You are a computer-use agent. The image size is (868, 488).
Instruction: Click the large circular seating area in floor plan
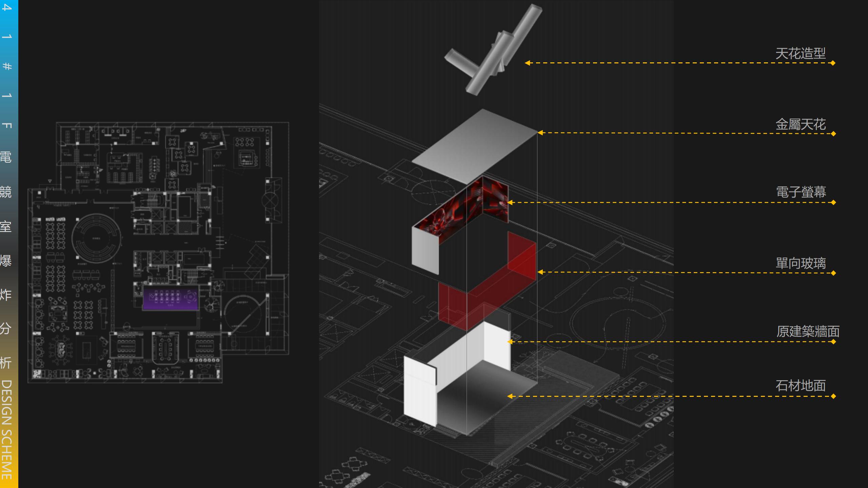[x=96, y=238]
